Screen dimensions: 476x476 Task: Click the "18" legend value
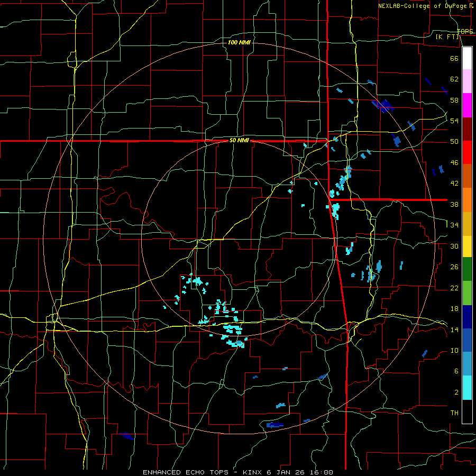(x=454, y=309)
